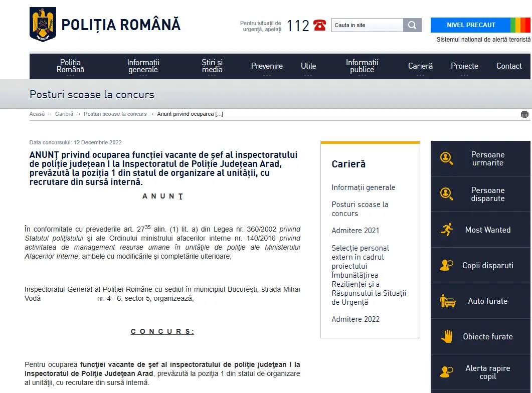This screenshot has width=532, height=393.
Task: Open the Admitere 2022 sidebar link
Action: tap(356, 319)
